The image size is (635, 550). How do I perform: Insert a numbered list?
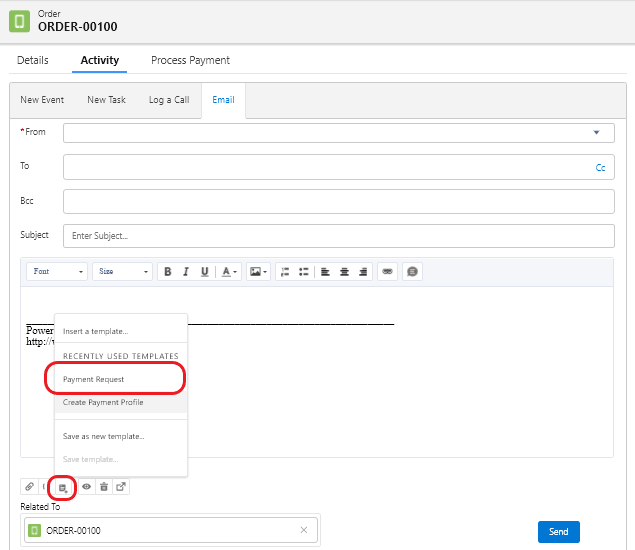click(285, 272)
